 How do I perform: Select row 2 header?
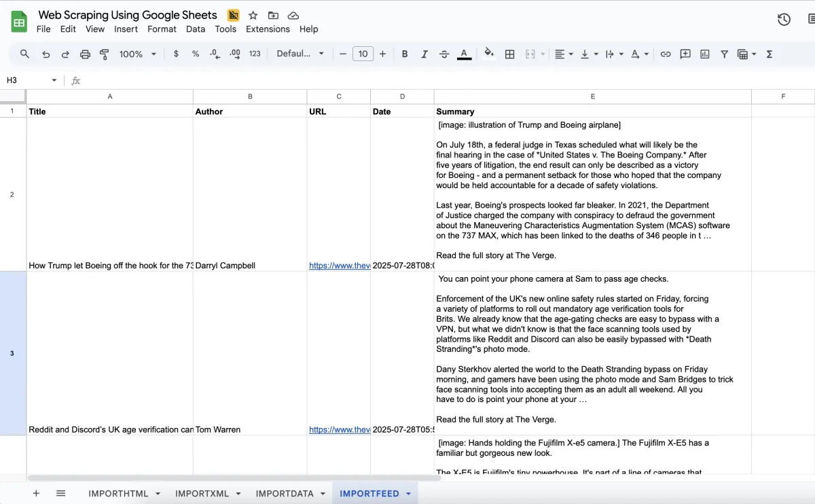[x=12, y=195]
